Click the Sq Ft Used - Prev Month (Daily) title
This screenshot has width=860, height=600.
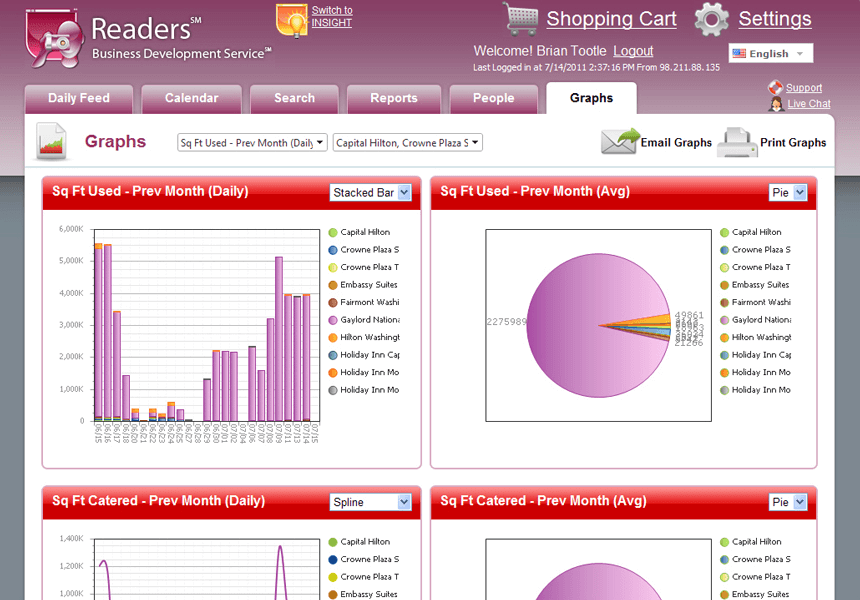click(150, 191)
